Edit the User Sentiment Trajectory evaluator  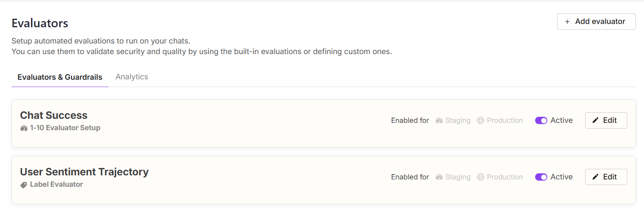(x=606, y=177)
